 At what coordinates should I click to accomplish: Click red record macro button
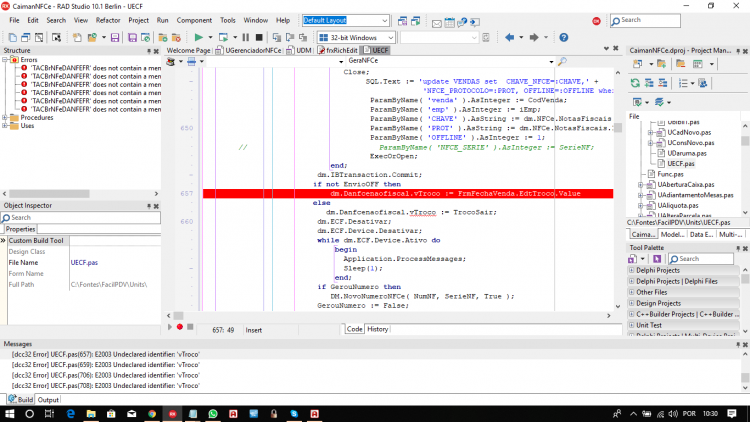pos(180,327)
